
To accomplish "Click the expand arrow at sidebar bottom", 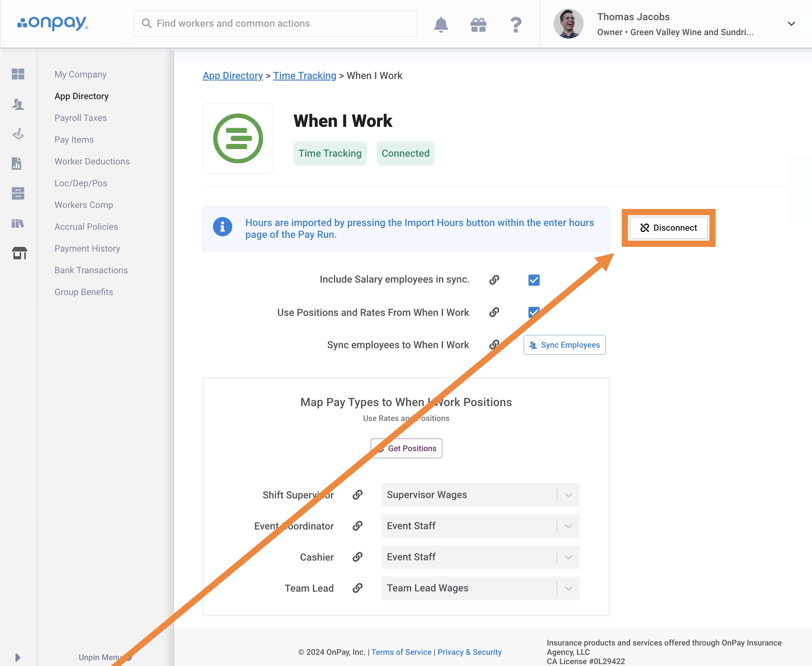I will [x=18, y=657].
